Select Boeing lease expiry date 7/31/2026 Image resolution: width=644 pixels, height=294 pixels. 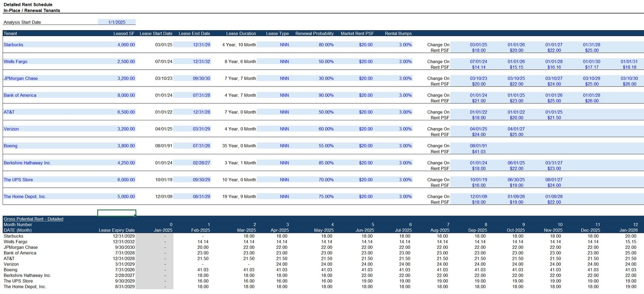pos(125,269)
